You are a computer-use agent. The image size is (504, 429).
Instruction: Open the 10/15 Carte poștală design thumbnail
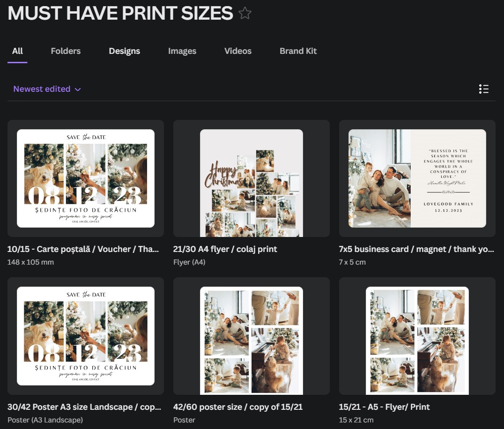tap(86, 178)
